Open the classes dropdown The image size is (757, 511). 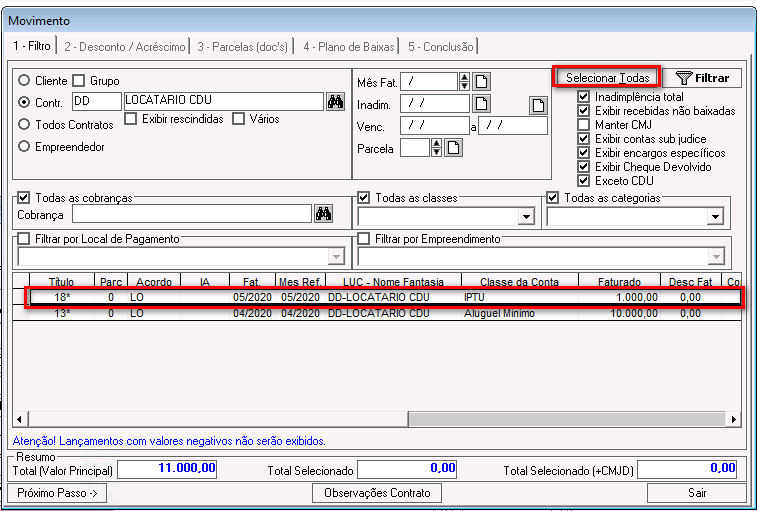click(x=526, y=217)
